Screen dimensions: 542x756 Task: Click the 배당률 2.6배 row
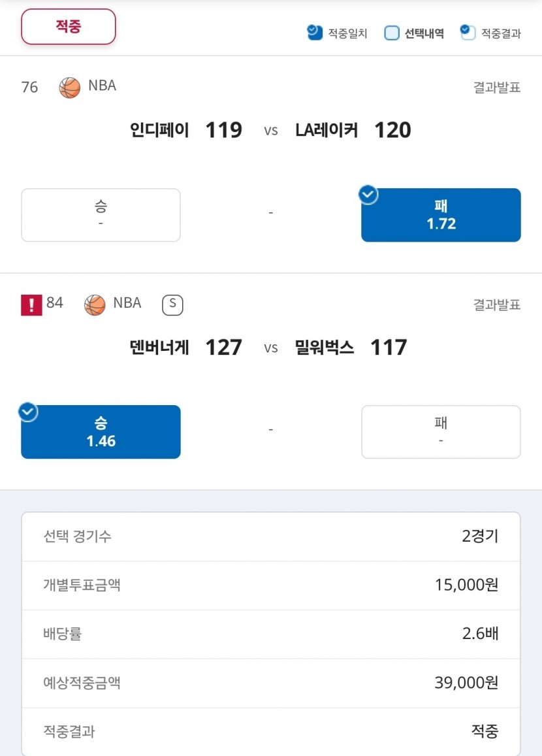pyautogui.click(x=271, y=634)
